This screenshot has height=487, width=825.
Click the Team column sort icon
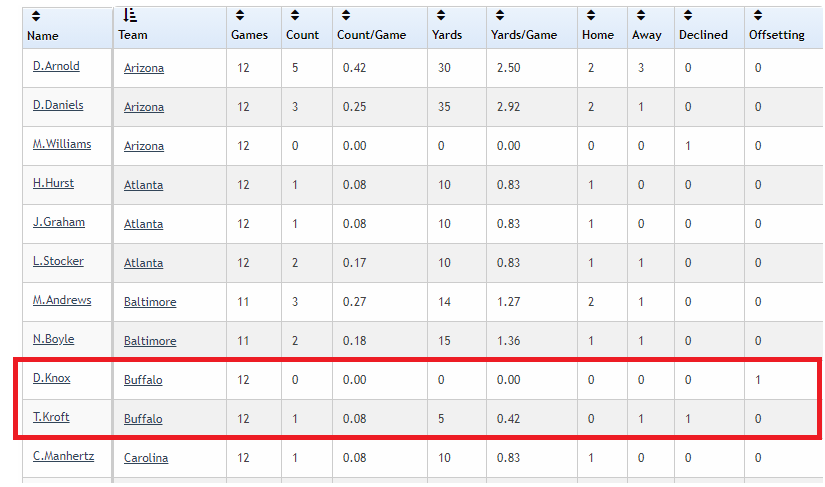pos(130,15)
